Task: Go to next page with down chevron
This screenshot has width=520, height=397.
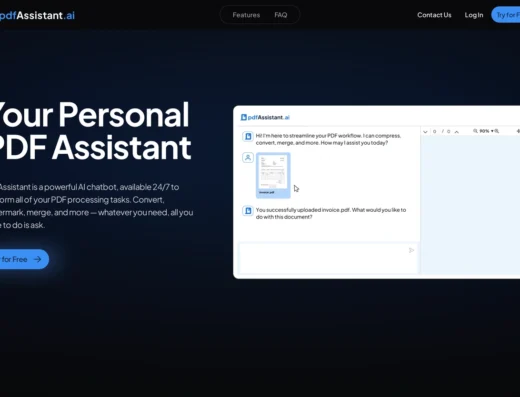Action: [425, 132]
